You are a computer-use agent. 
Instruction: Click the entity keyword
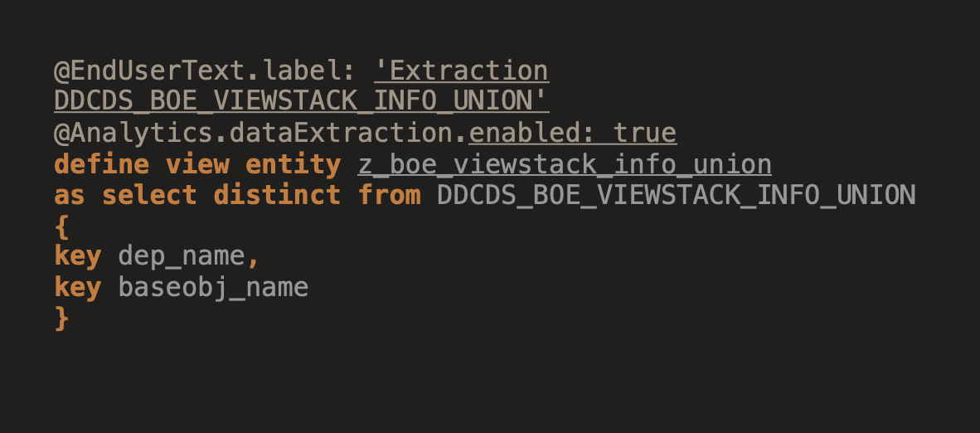[x=294, y=164]
